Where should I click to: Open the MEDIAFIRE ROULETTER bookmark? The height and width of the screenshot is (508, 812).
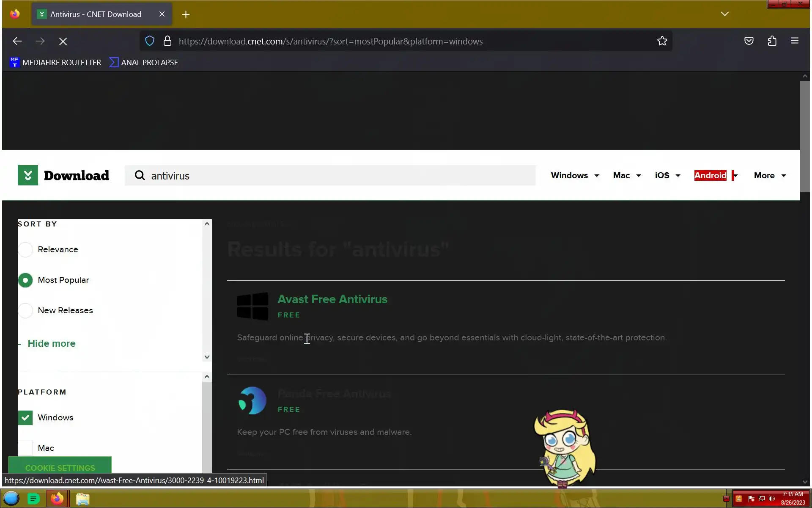[x=55, y=63]
